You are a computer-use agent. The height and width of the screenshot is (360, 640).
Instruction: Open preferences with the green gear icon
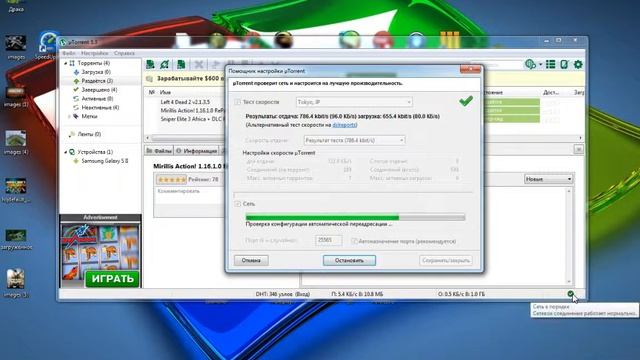click(578, 64)
